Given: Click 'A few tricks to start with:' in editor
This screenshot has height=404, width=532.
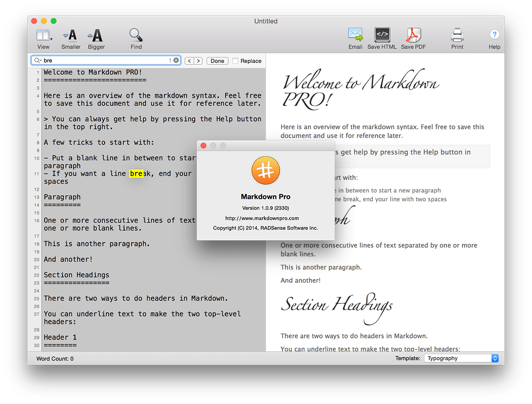Looking at the screenshot, I should (x=99, y=142).
